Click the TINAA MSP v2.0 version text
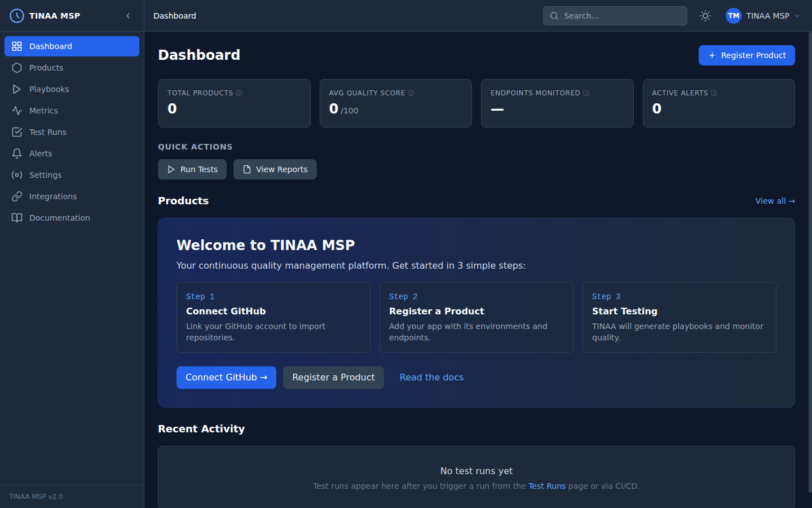Image resolution: width=812 pixels, height=508 pixels. point(36,497)
